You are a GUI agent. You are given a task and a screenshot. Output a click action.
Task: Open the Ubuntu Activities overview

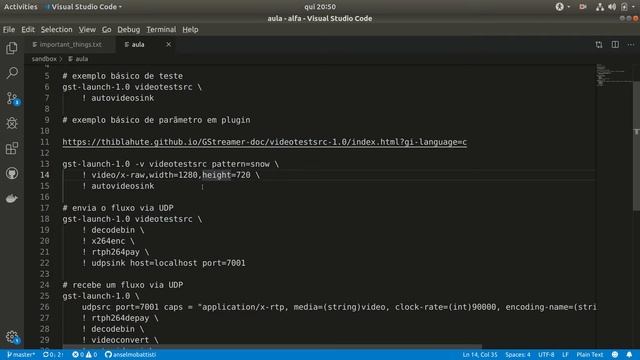tap(20, 7)
